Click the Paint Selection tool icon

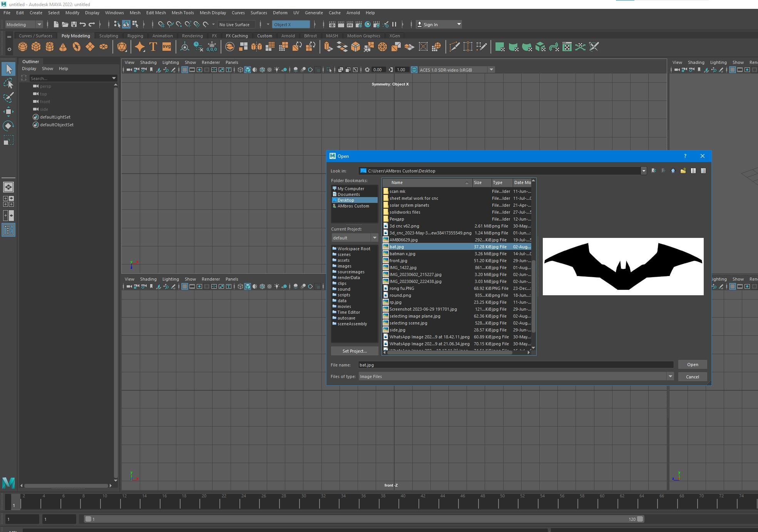coord(8,97)
